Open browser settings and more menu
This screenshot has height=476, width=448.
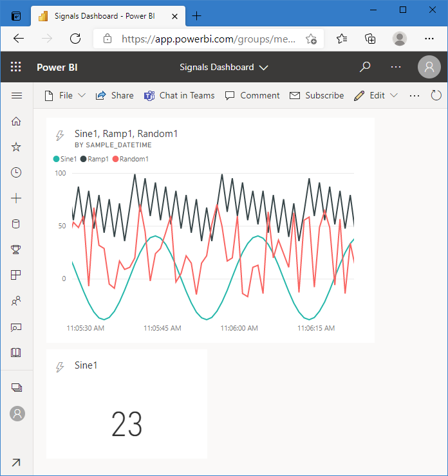pos(429,39)
